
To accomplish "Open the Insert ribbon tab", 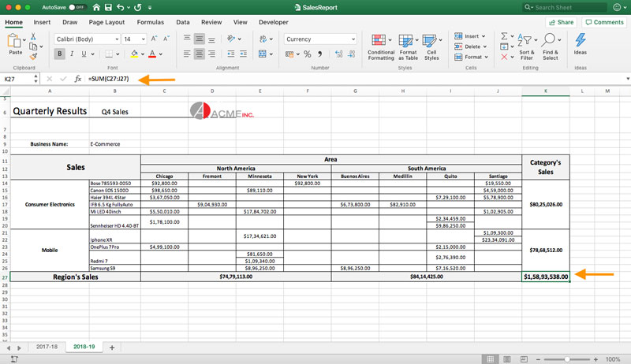I will [42, 22].
